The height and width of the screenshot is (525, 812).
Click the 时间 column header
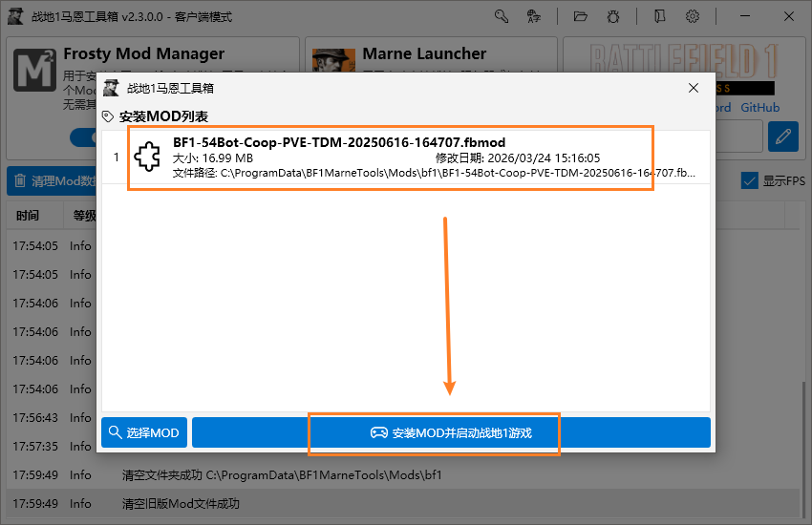coord(28,217)
